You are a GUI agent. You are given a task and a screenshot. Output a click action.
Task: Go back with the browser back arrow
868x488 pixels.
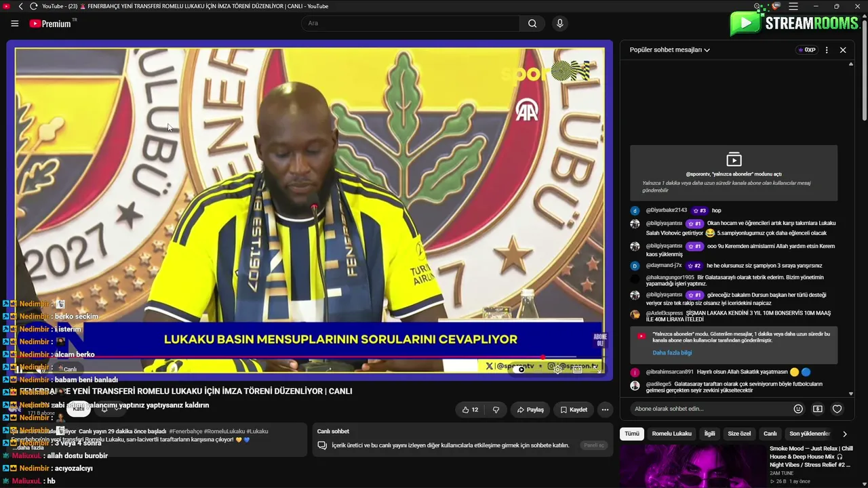tap(20, 6)
